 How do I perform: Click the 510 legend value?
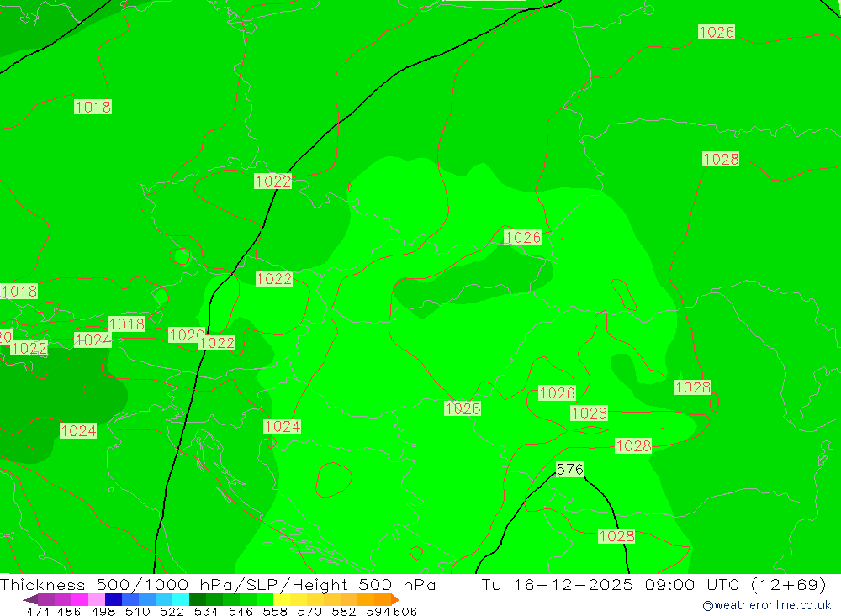click(x=136, y=611)
